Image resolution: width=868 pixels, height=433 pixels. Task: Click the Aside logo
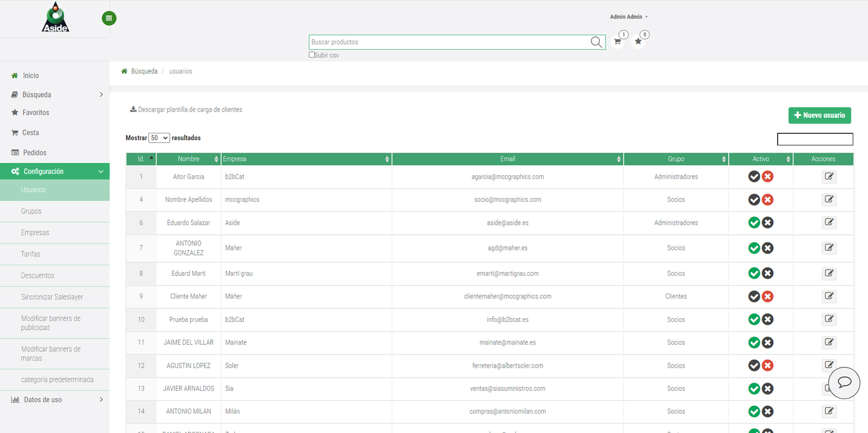coord(55,18)
